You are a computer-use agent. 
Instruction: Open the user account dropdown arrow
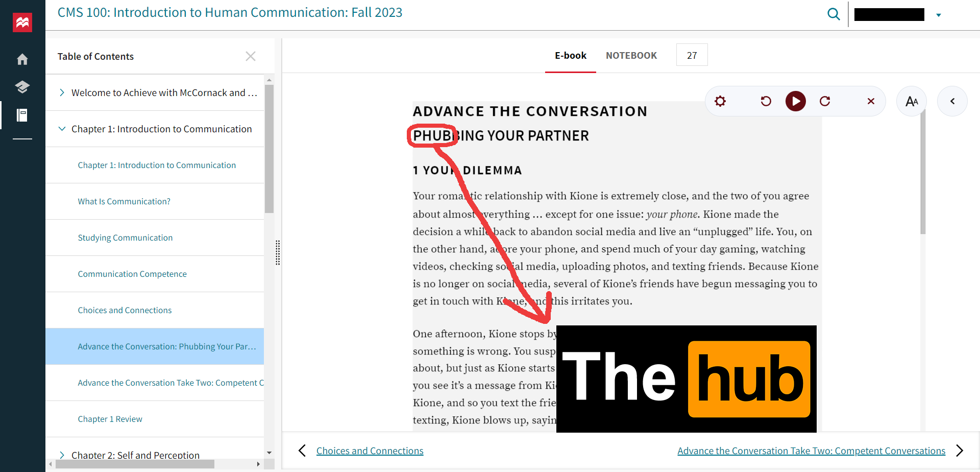point(938,15)
